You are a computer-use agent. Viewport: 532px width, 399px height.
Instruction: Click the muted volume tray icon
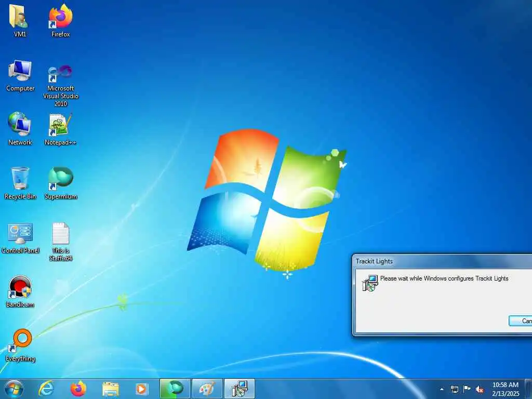(x=480, y=389)
